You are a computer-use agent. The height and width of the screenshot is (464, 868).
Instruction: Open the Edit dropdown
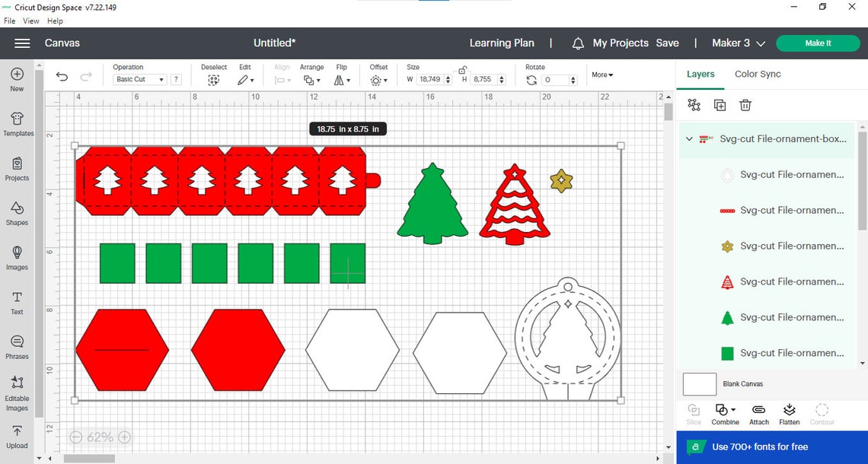tap(246, 80)
